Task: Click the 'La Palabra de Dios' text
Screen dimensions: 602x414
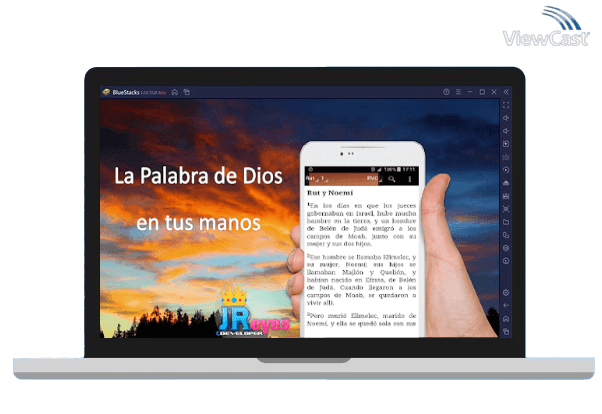Action: pos(198,176)
